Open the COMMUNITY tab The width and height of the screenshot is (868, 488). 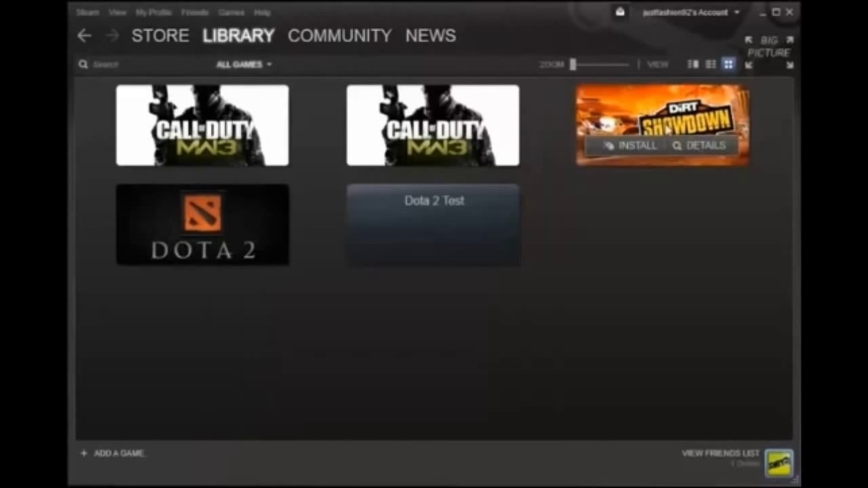click(340, 36)
